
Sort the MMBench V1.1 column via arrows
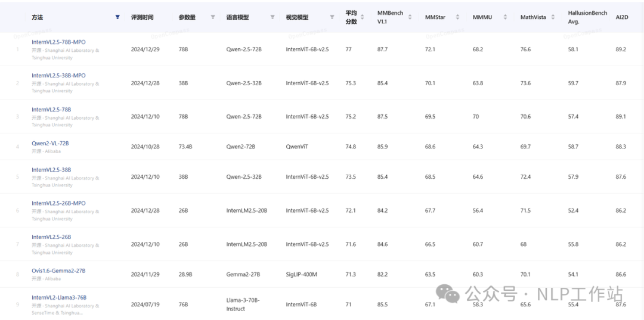coord(410,17)
